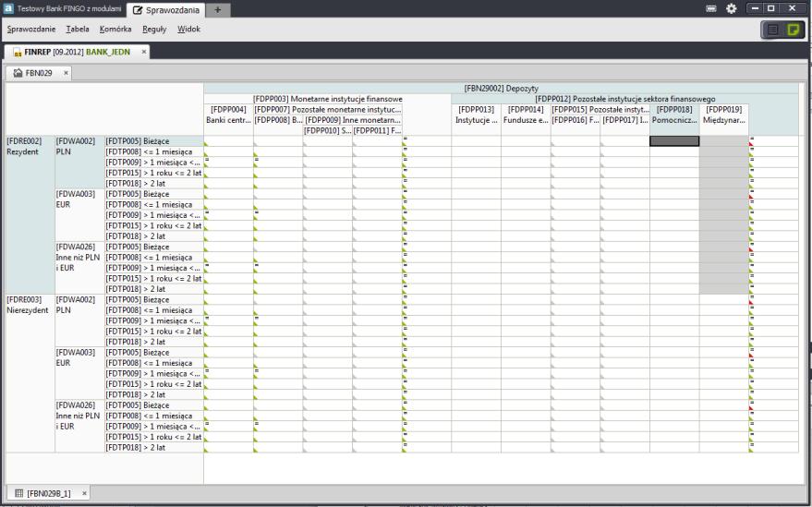812x507 pixels.
Task: Click Nierezydent's [FDWA026] Inne niż PLN i EUR group
Action: [x=79, y=427]
